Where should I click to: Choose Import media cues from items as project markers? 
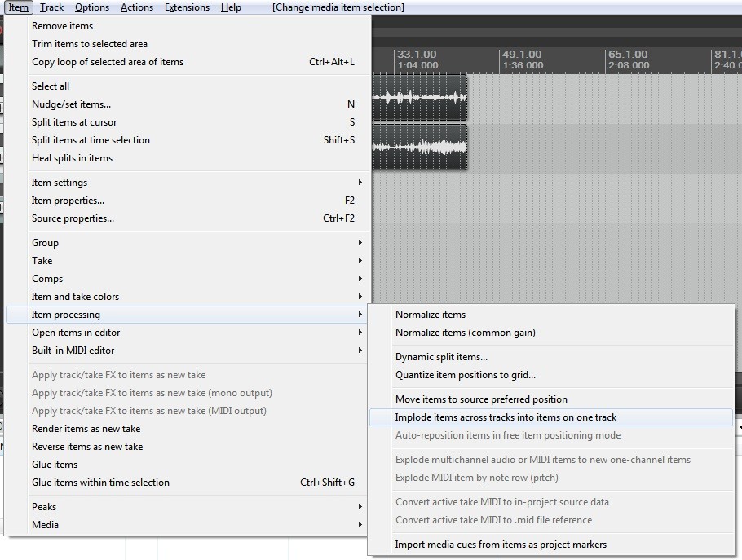(x=551, y=545)
